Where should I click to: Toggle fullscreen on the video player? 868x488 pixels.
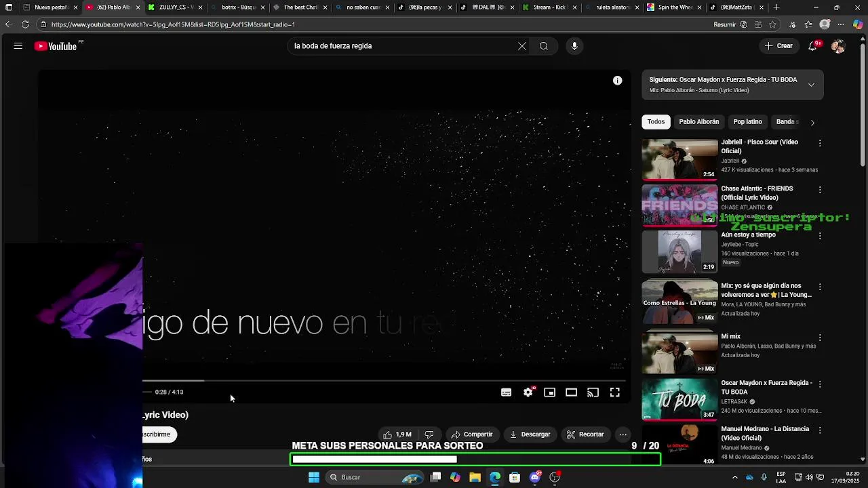[x=615, y=392]
